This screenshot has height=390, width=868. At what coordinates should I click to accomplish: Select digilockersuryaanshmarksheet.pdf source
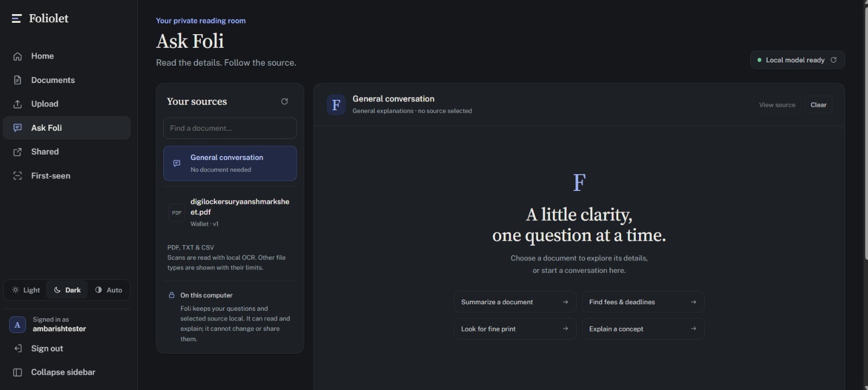[230, 212]
